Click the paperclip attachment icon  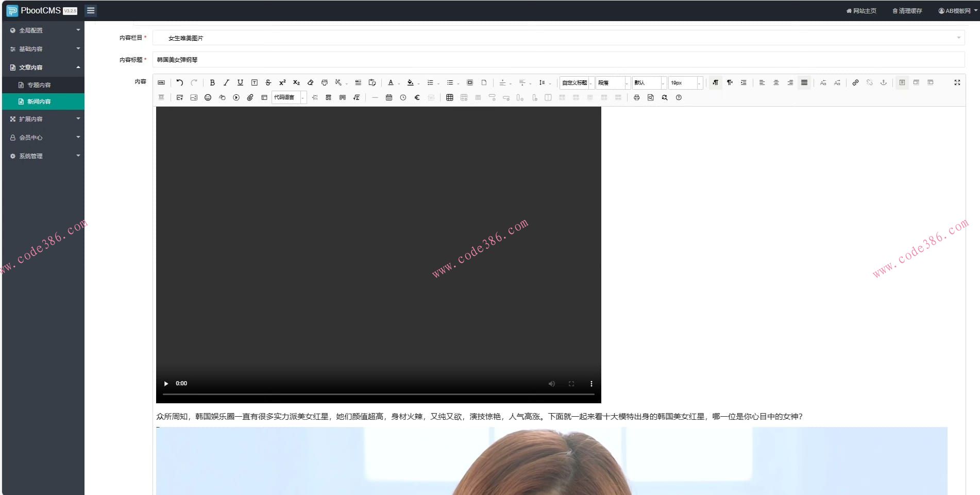click(250, 97)
